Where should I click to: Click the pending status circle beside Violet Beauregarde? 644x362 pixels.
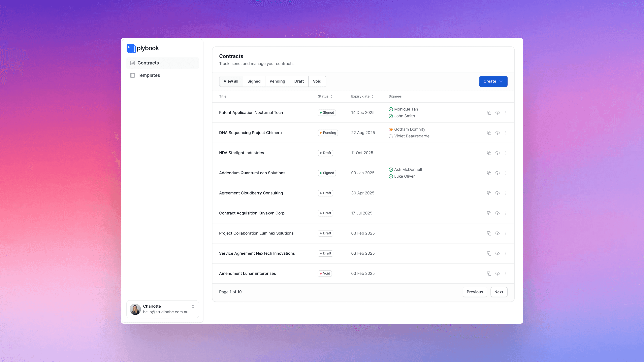click(390, 136)
